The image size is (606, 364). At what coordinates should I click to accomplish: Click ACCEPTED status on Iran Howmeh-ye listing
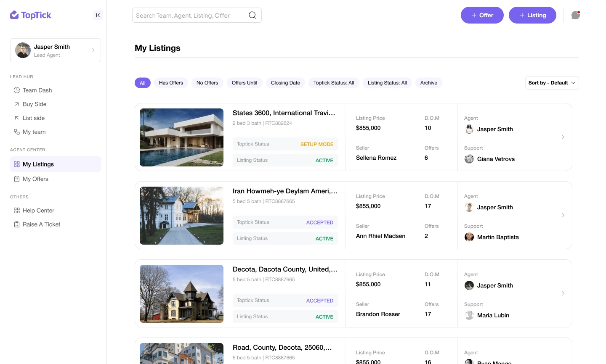320,222
